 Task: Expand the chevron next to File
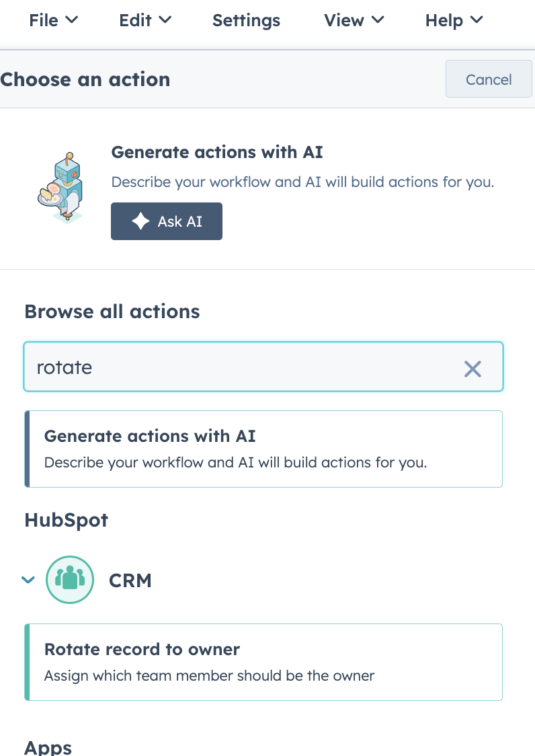pos(72,20)
